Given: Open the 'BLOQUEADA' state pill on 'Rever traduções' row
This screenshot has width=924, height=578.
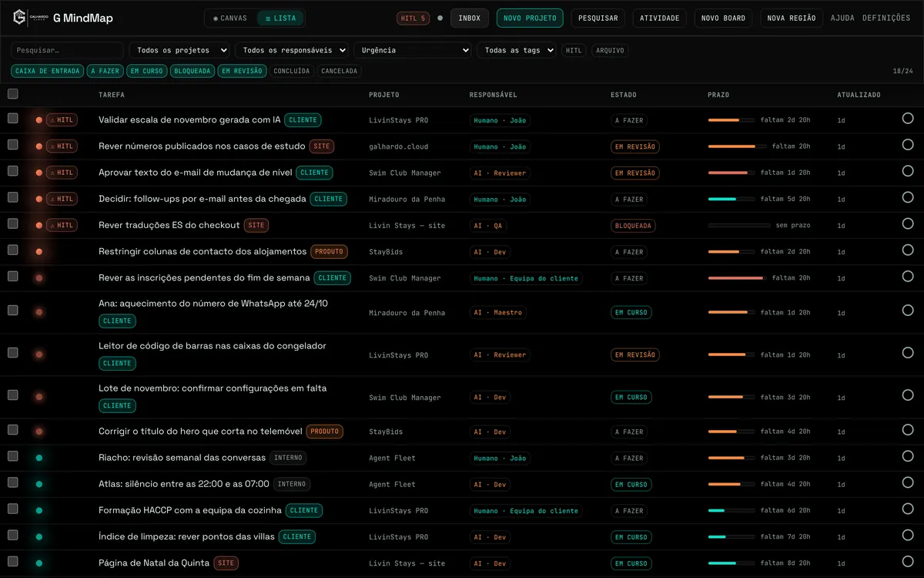Looking at the screenshot, I should [633, 226].
